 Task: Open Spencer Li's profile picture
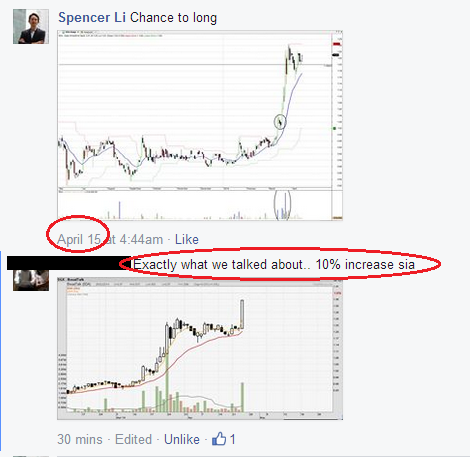[31, 27]
